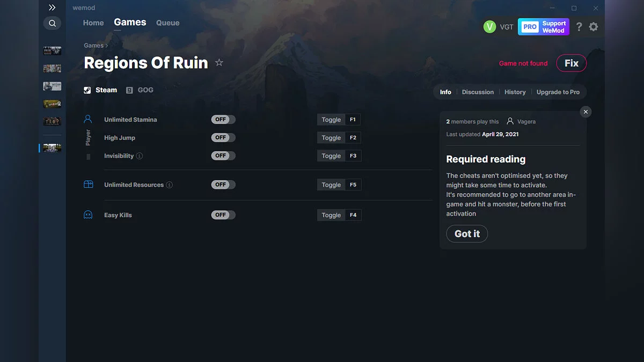Viewport: 644px width, 362px height.
Task: Select the fourth game thumbnail in the sidebar
Action: 52,104
